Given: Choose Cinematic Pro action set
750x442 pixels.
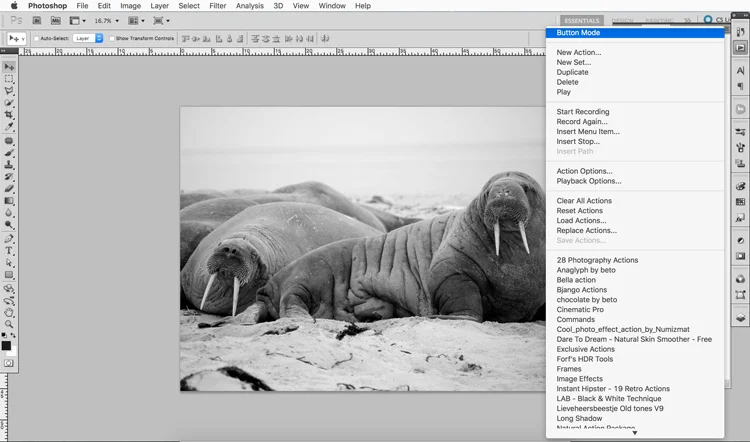Looking at the screenshot, I should click(x=635, y=309).
